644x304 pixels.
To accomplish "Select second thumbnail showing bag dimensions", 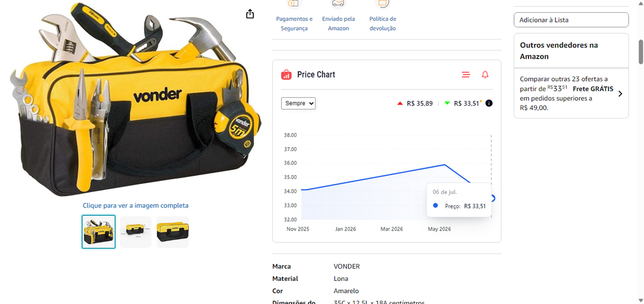I will click(x=135, y=232).
